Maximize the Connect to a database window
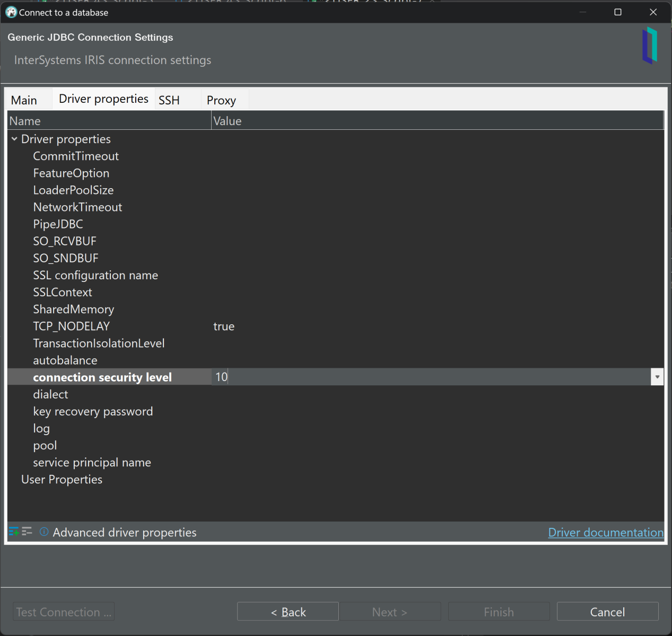The height and width of the screenshot is (636, 672). click(x=618, y=12)
